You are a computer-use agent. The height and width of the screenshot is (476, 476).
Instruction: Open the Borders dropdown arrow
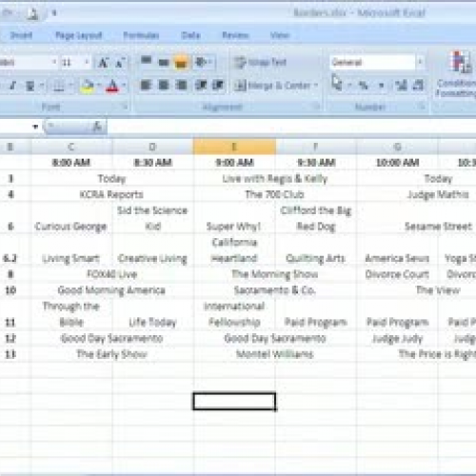pos(70,86)
